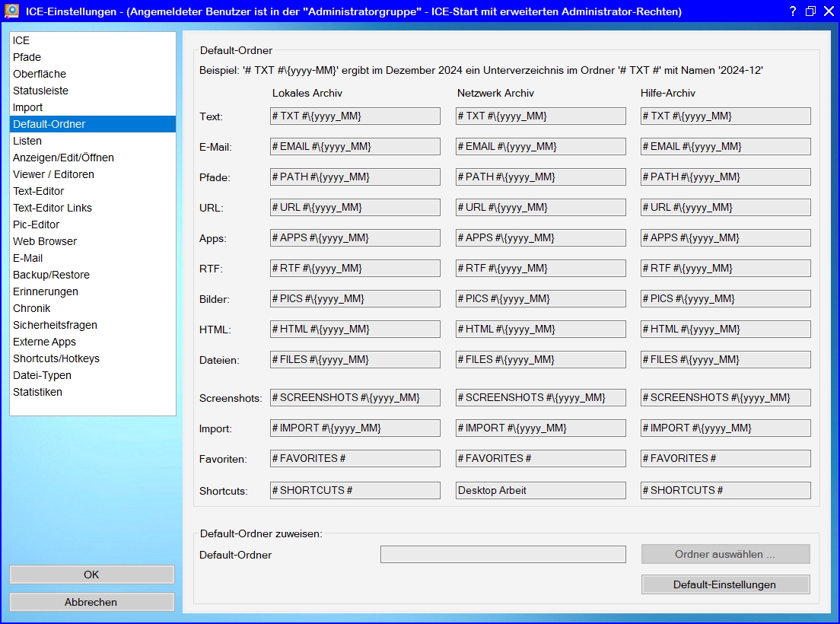The image size is (840, 624).
Task: Click Lokales Archiv Screenshots field
Action: [355, 398]
